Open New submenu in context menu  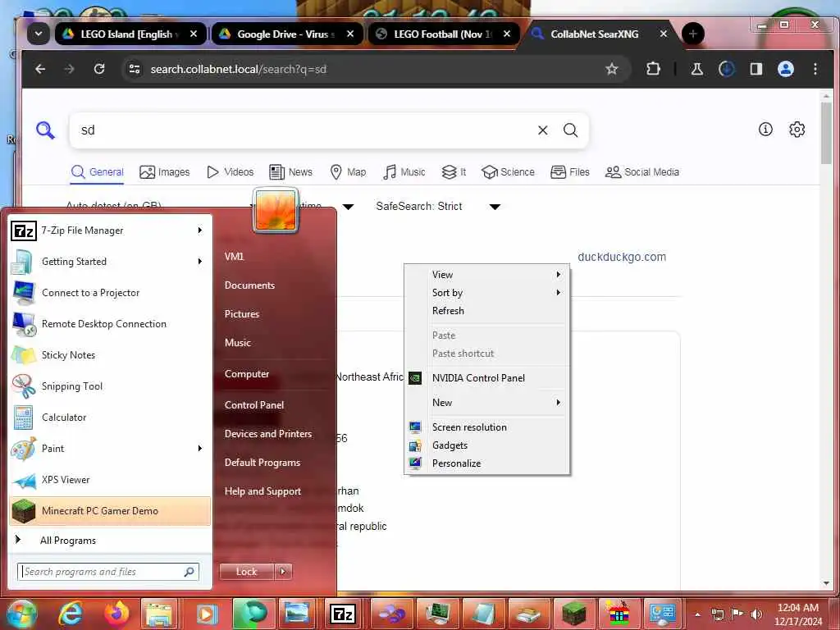point(487,403)
